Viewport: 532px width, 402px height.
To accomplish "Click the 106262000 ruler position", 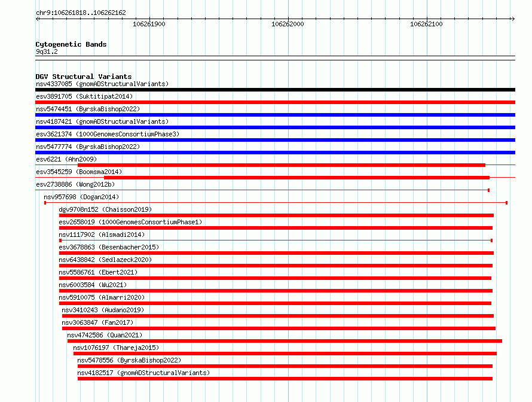I will tap(288, 24).
